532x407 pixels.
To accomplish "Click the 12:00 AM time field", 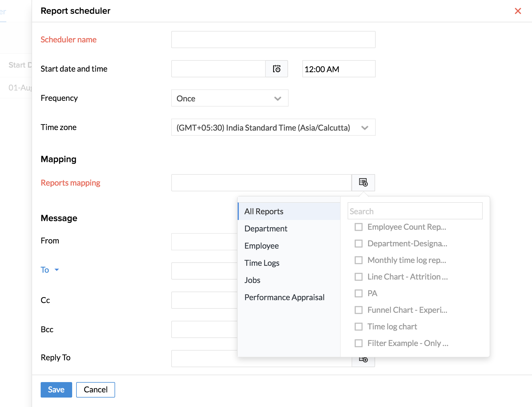I will point(338,69).
